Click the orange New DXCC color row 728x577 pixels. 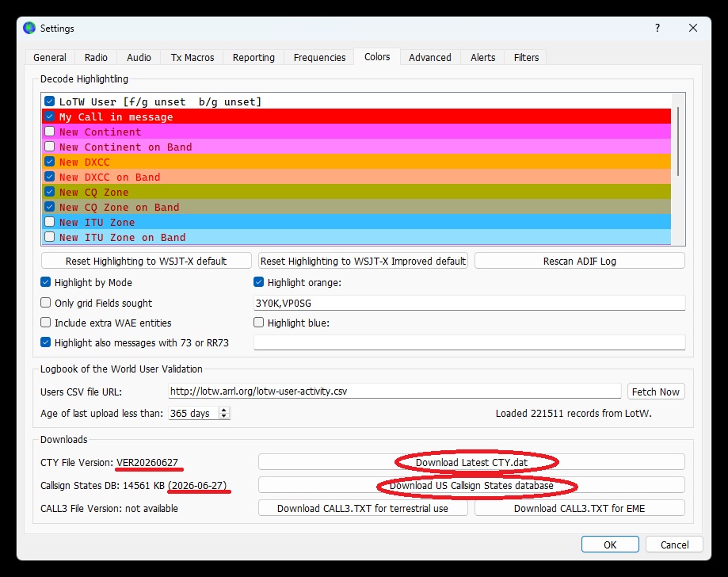(356, 162)
